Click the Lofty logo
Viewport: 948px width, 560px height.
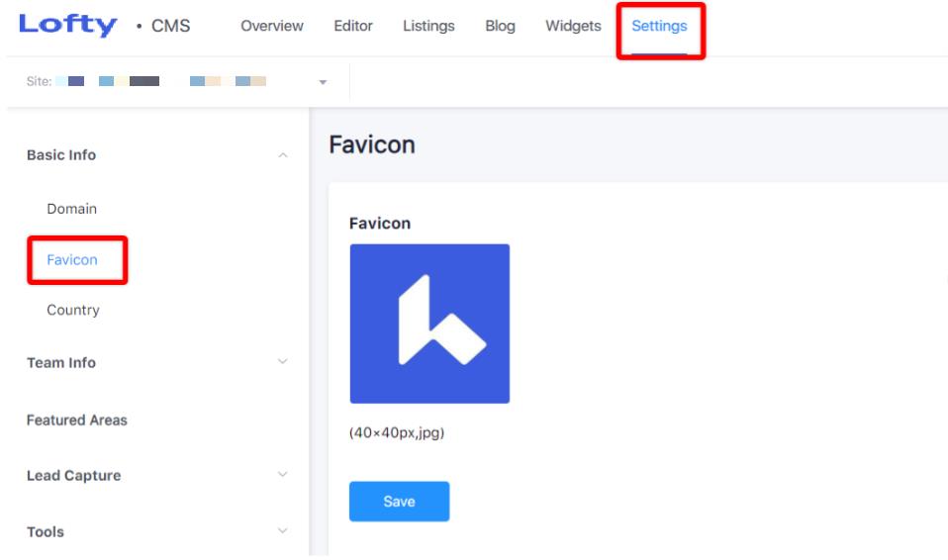pyautogui.click(x=67, y=25)
